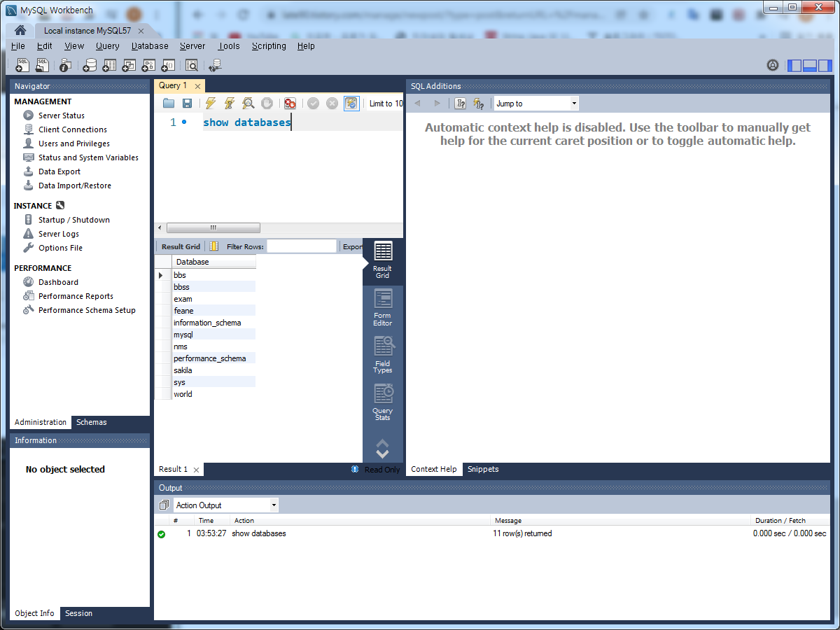Toggle stop-on-error execution icon

tap(290, 104)
